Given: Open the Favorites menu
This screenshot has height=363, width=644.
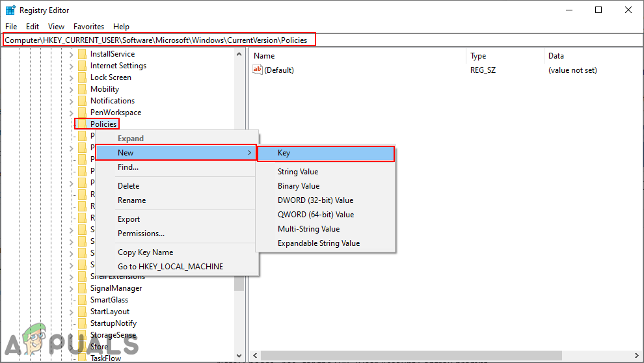Looking at the screenshot, I should 88,26.
